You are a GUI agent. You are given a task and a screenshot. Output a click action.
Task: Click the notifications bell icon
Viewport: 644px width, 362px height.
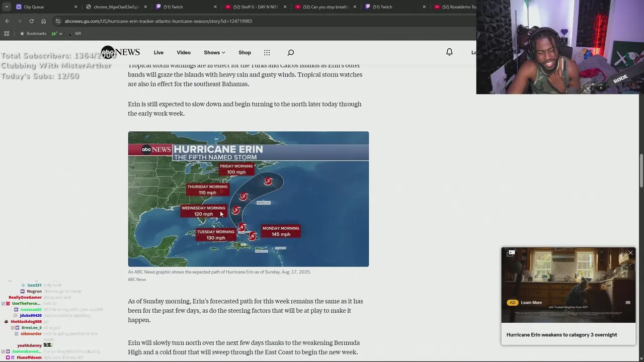point(449,52)
